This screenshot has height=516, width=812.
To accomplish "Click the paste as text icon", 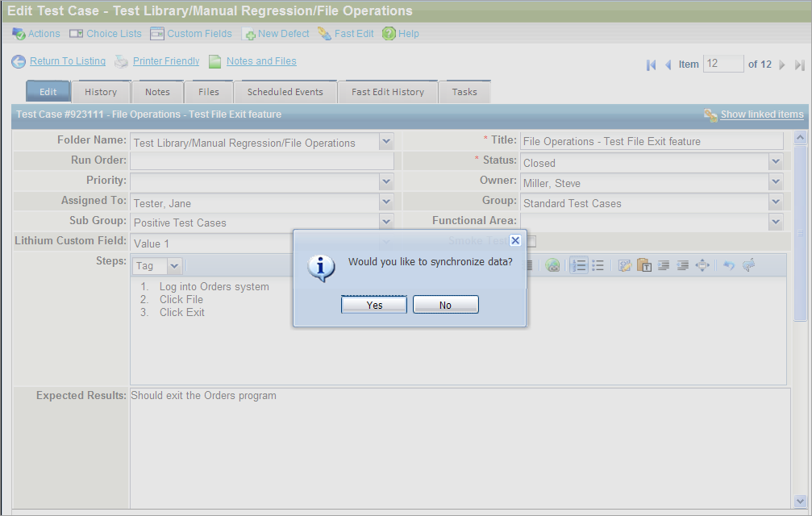I will pyautogui.click(x=644, y=265).
